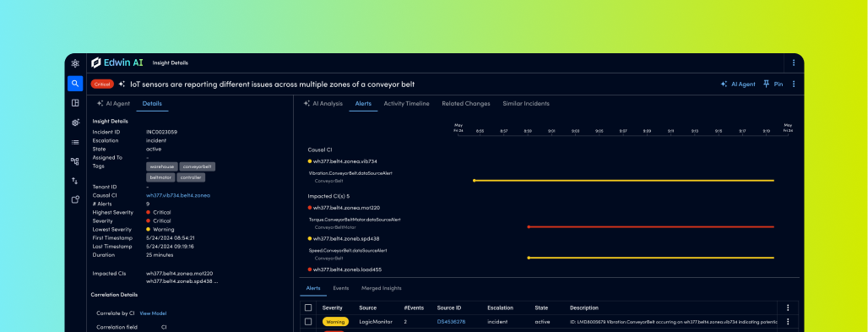The image size is (868, 332).
Task: Click the red Torque.ConveyorBeltMotor timeline bar
Action: [x=651, y=226]
